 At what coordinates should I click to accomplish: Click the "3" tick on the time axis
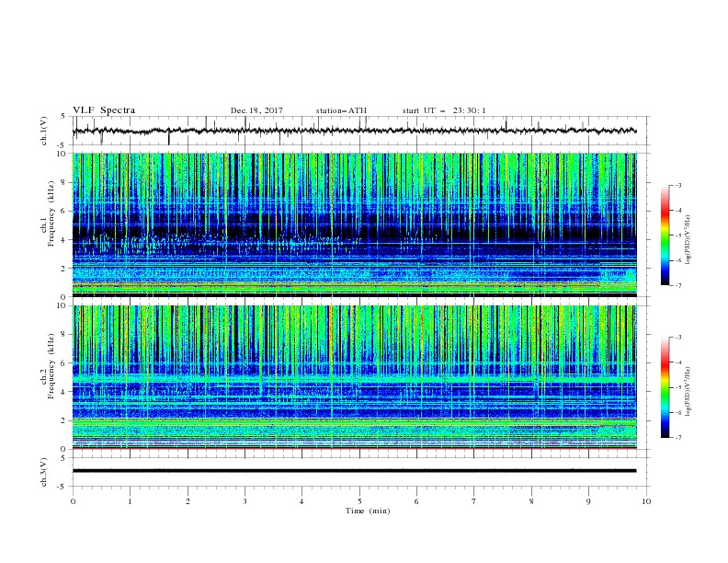coord(245,501)
